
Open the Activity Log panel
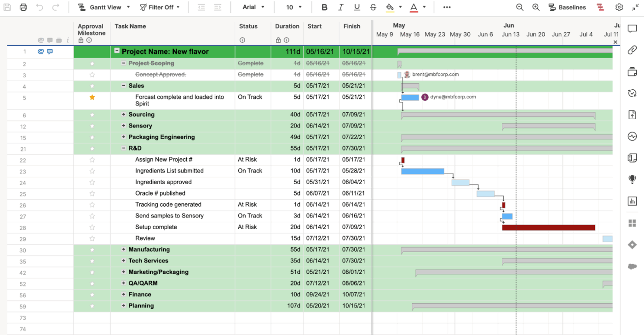click(632, 136)
